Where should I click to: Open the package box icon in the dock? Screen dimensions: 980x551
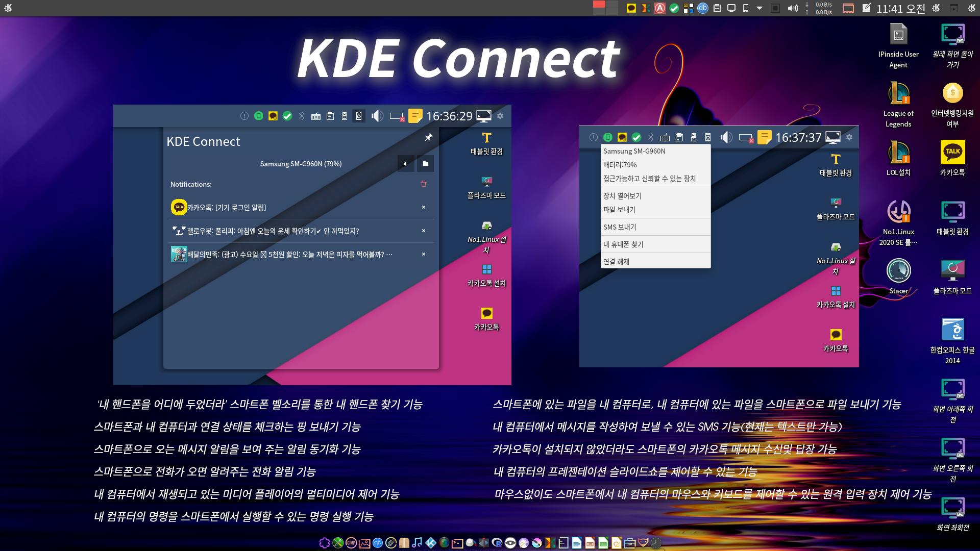point(404,543)
